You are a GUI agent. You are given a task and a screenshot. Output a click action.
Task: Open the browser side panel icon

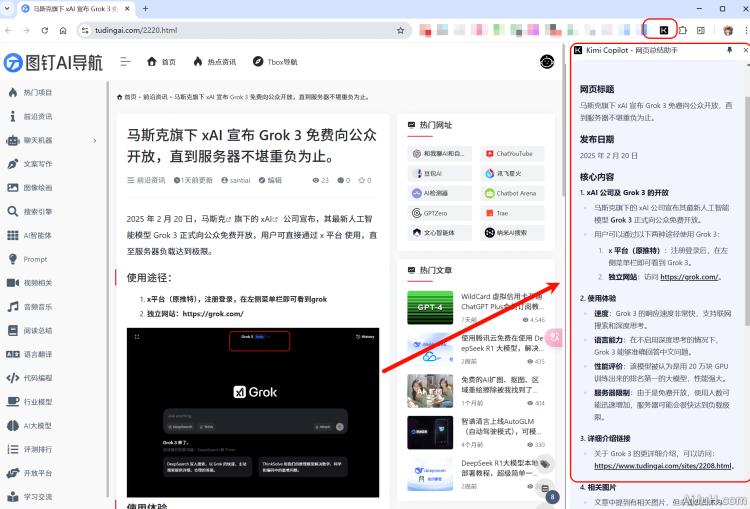coord(701,30)
